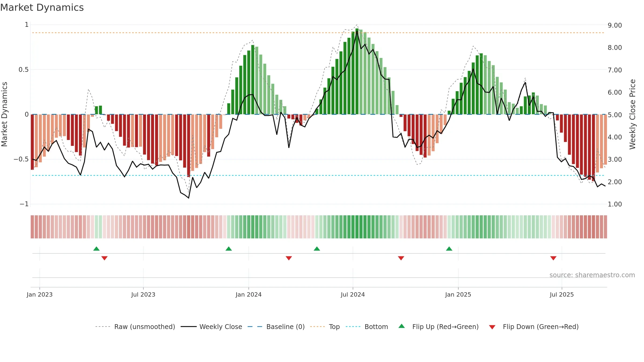
Task: Select the red flip-down marker near Mar 2024
Action: [289, 258]
